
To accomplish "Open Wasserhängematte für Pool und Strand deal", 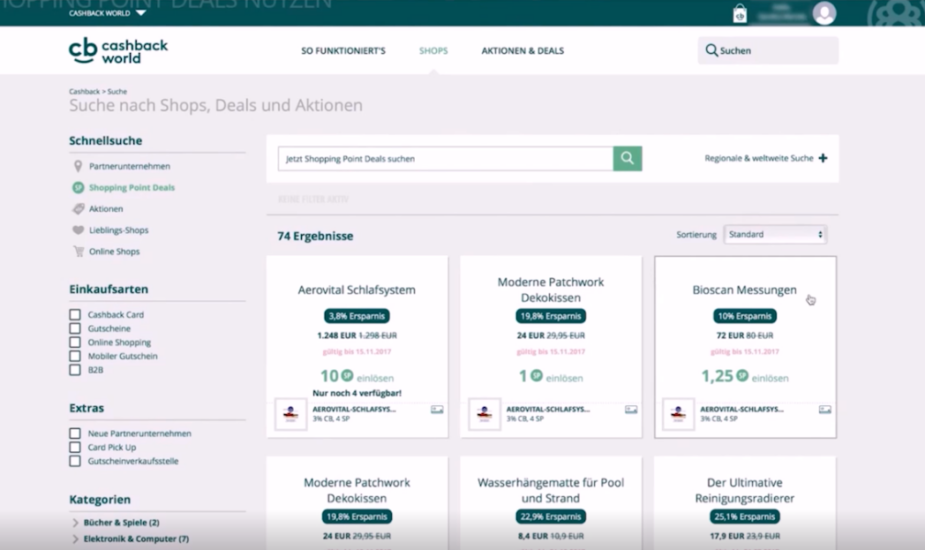I will 550,490.
